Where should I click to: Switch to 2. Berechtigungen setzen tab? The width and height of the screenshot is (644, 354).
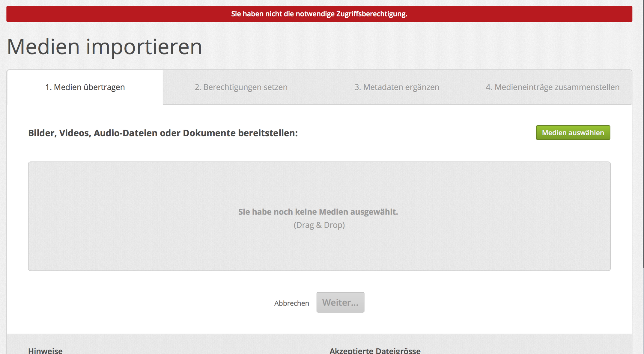241,87
